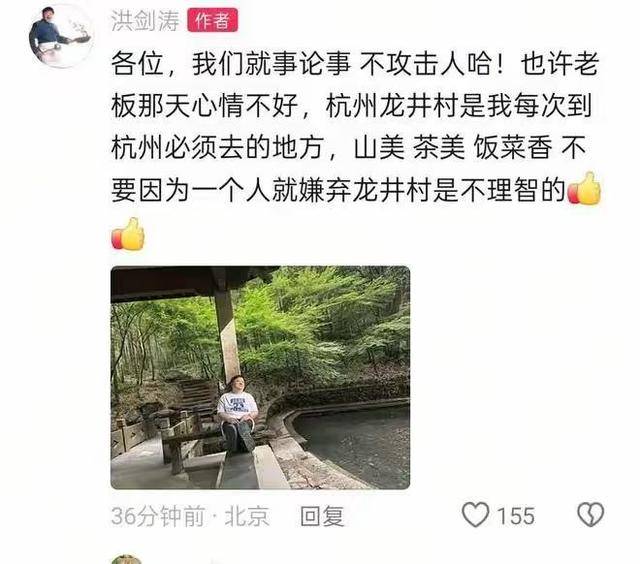This screenshot has height=564, width=640.
Task: Tap the comment text about 杭州龙井村
Action: [x=355, y=127]
